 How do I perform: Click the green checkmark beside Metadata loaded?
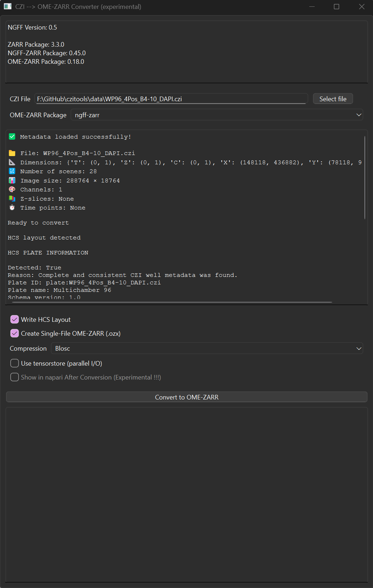point(12,136)
